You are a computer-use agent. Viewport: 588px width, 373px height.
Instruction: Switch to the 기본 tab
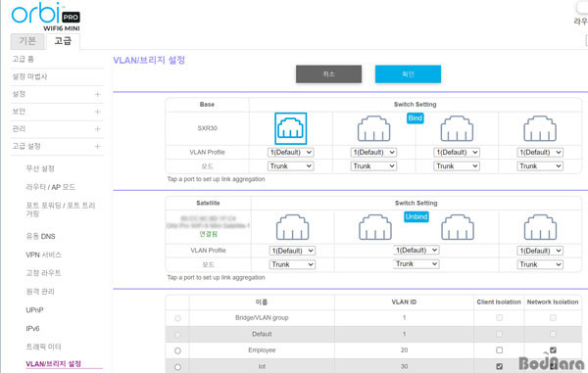[x=27, y=41]
